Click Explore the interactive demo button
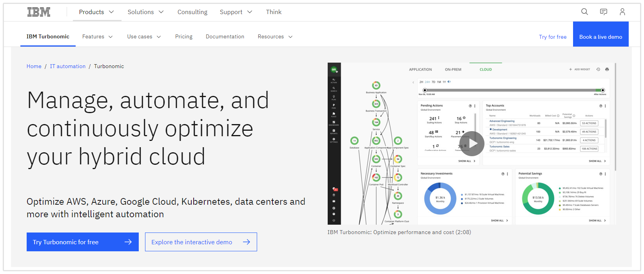The image size is (644, 274). click(201, 242)
